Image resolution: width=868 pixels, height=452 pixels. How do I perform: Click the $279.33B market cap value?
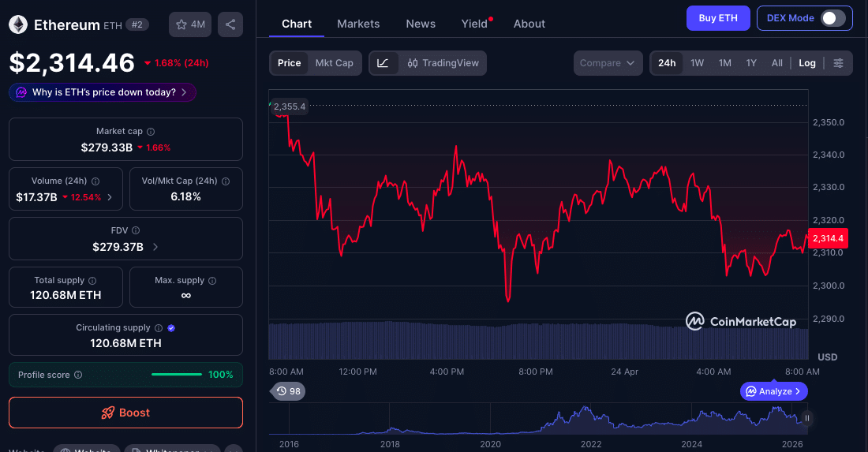click(107, 148)
